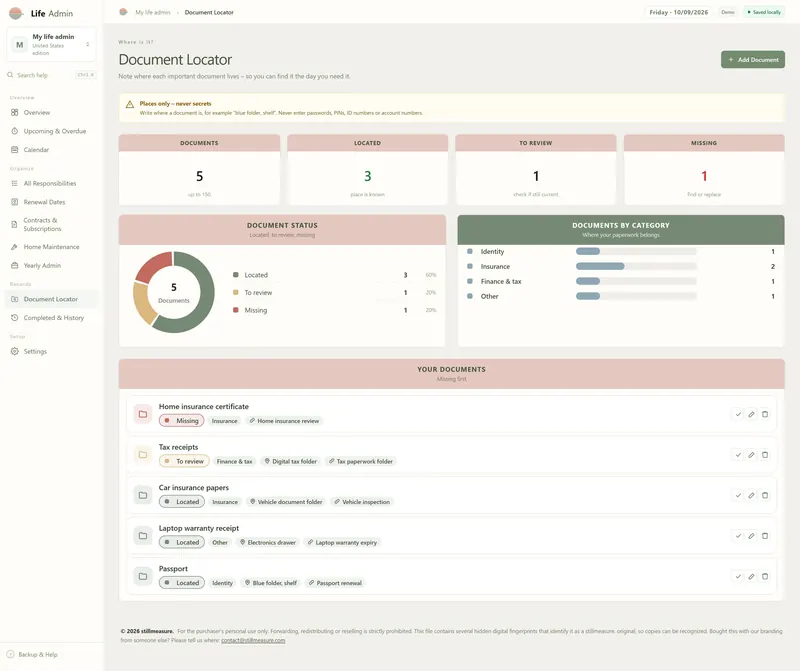Click the Identity category progress bar
800x671 pixels.
coord(636,251)
